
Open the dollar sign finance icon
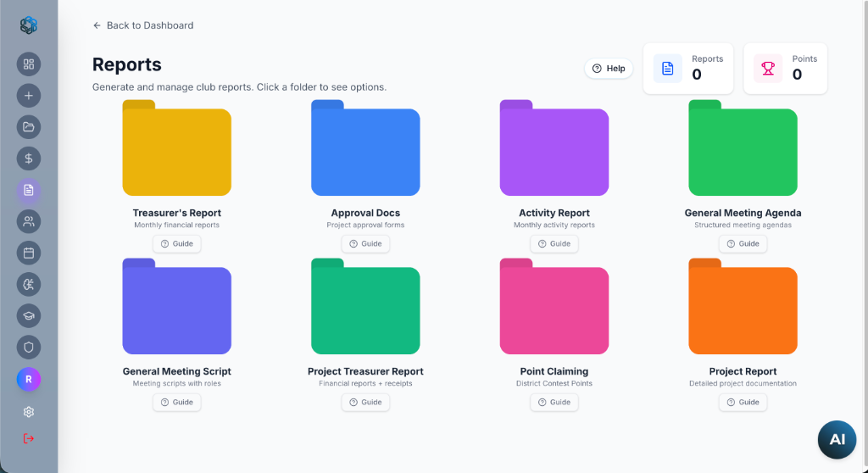[29, 159]
